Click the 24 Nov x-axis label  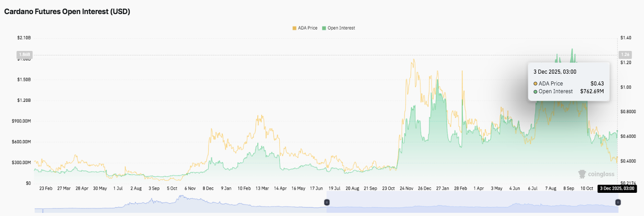tap(407, 188)
